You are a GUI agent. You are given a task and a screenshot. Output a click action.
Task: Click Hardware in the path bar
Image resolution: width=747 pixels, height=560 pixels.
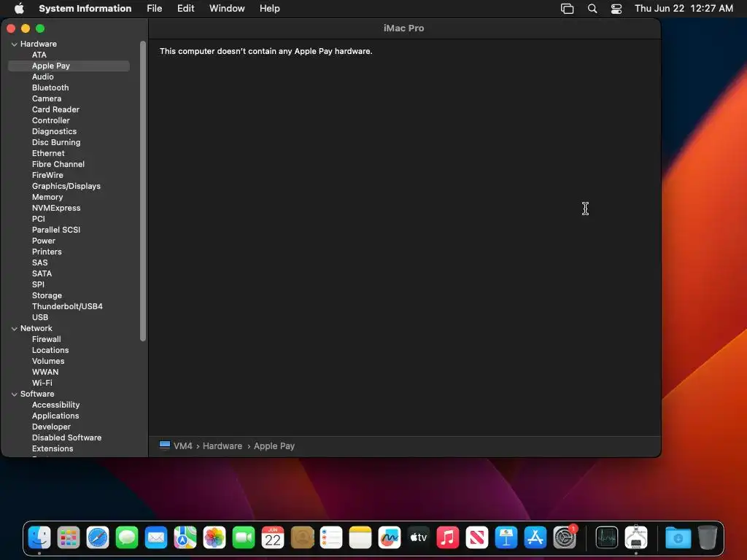tap(222, 446)
